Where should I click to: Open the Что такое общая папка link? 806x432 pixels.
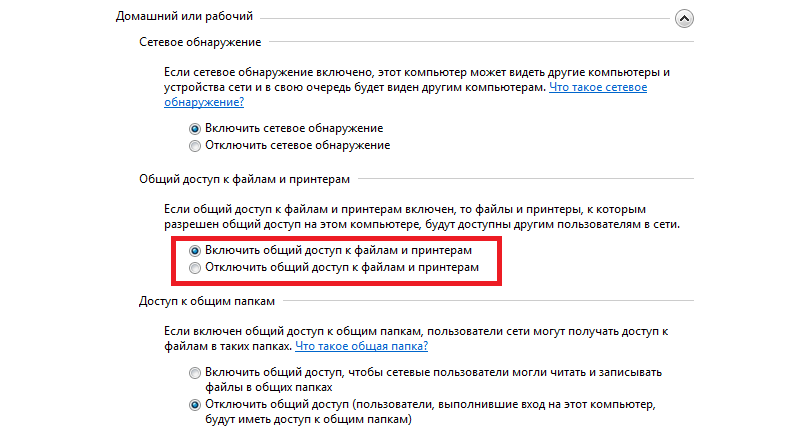pyautogui.click(x=361, y=346)
